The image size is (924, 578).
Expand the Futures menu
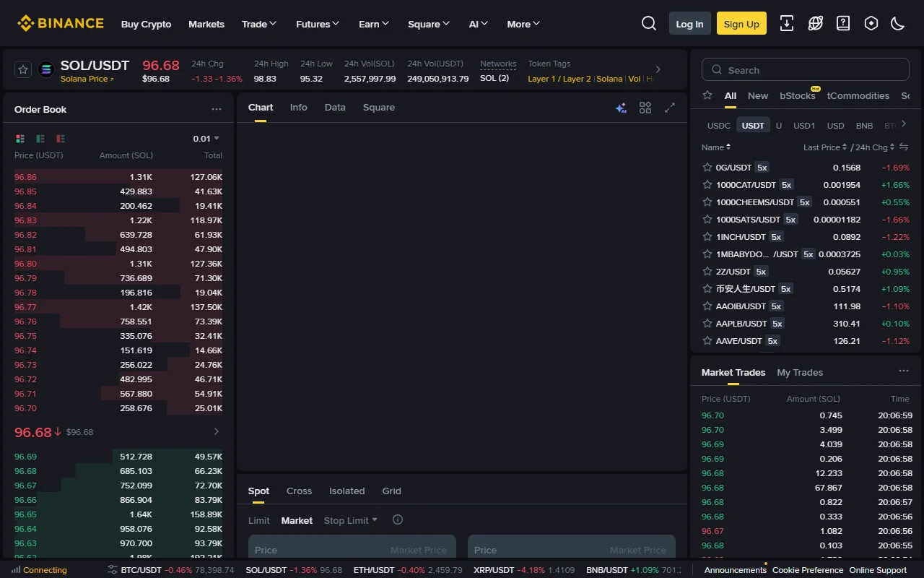pos(318,24)
